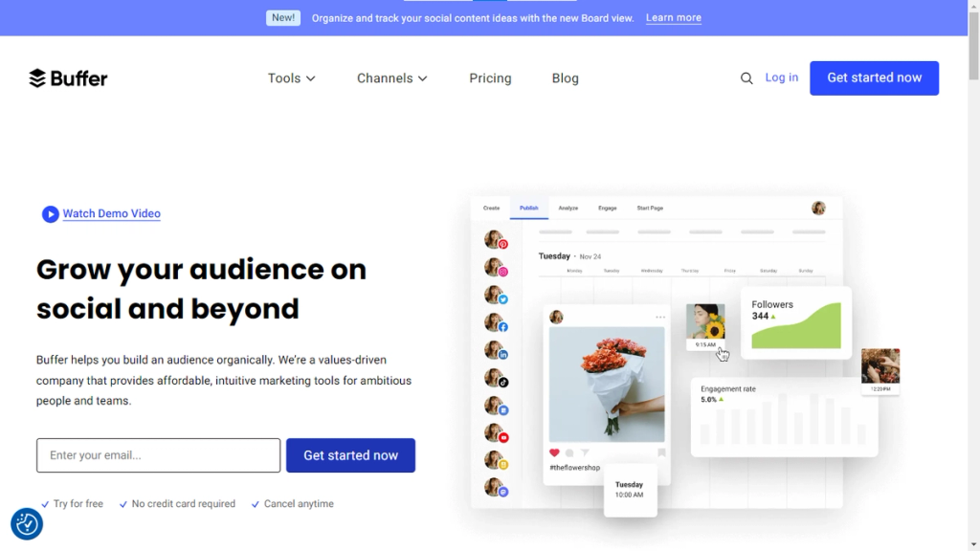Click header Get started now button
980x551 pixels.
(875, 78)
